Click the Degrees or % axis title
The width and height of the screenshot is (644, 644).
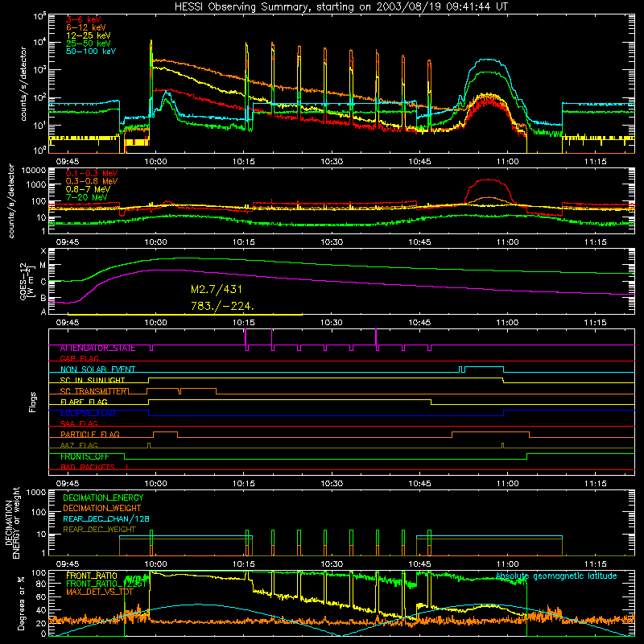(21, 603)
